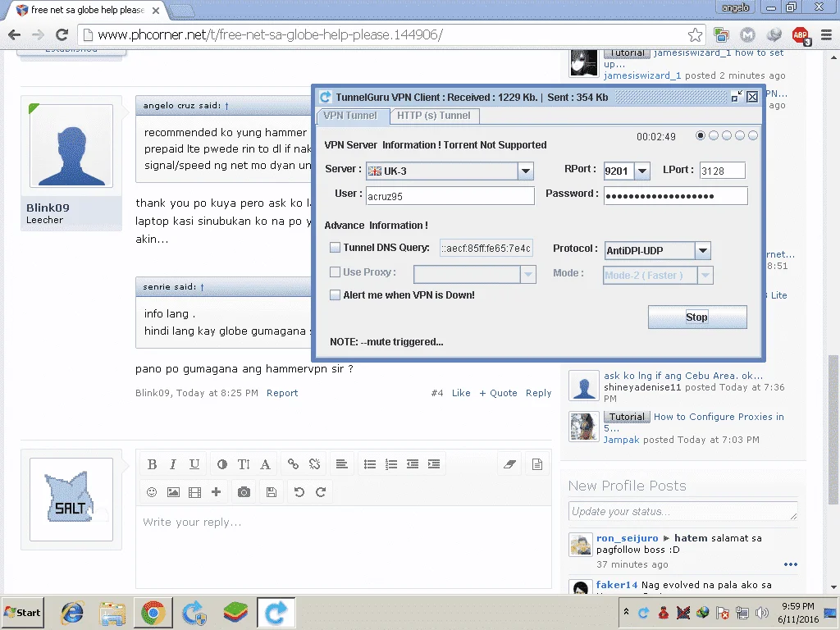Quote Blink09's post
This screenshot has height=630, width=840.
[498, 393]
